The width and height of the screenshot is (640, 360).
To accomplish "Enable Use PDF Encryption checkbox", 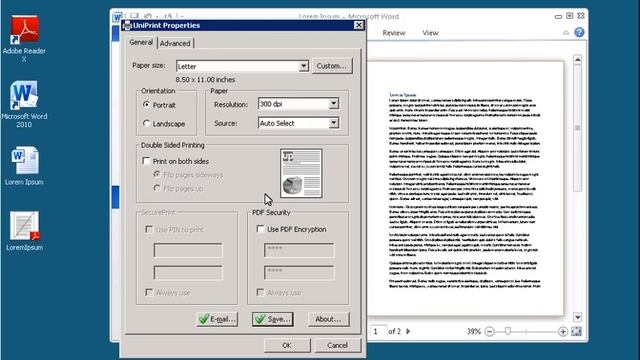I will pyautogui.click(x=260, y=229).
